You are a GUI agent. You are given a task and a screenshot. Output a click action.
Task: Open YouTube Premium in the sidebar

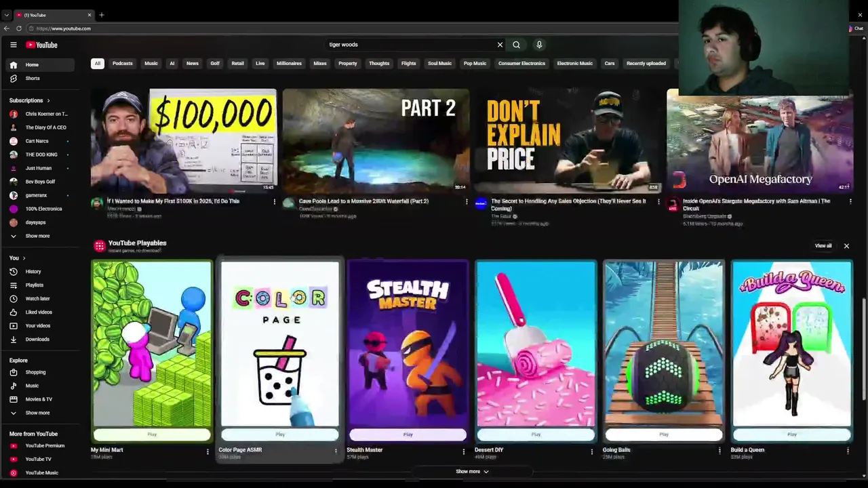[40, 445]
